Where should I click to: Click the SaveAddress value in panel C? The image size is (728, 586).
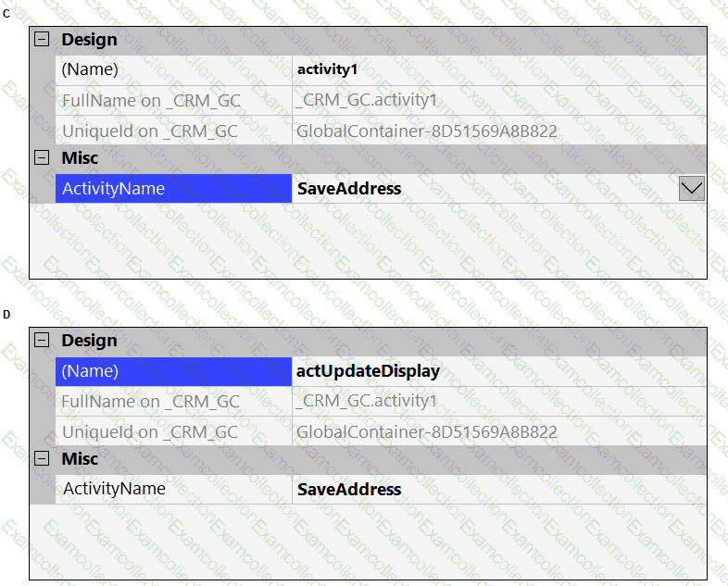click(349, 189)
